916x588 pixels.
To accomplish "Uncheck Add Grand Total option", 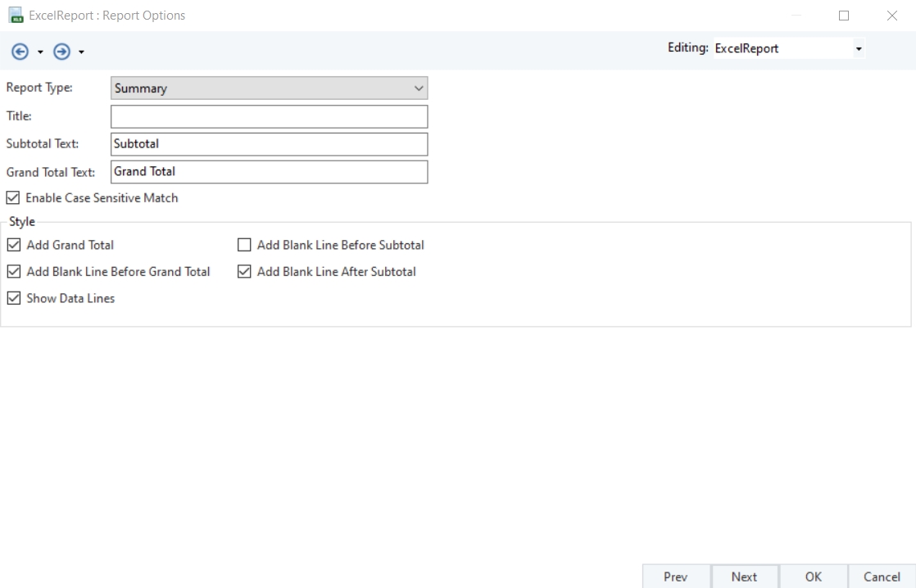I will 13,245.
